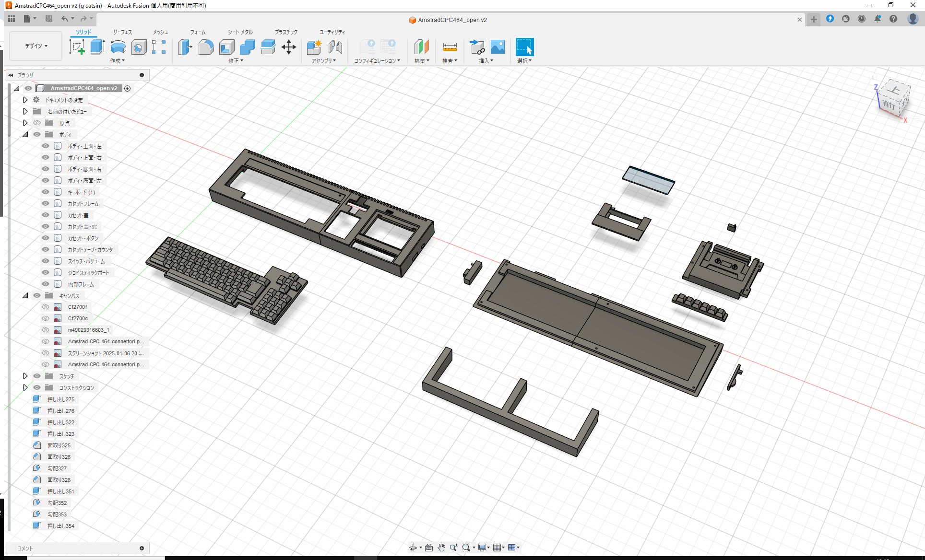The image size is (925, 560).
Task: Toggle visibility of the キーボード (1) body
Action: (x=45, y=192)
